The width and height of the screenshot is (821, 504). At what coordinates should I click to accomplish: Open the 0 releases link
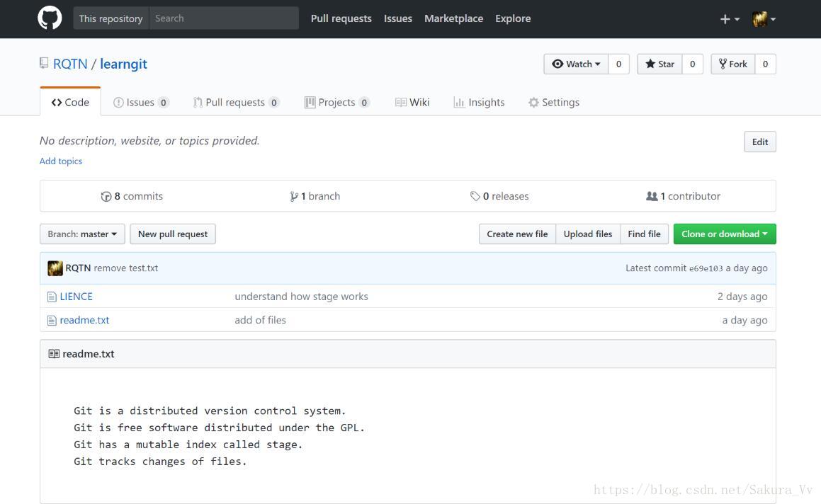[x=499, y=196]
